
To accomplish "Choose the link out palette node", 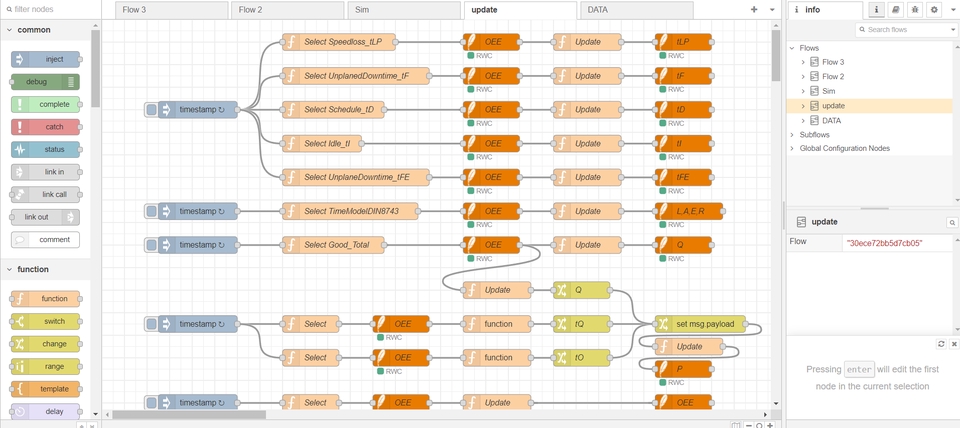I will coord(45,217).
